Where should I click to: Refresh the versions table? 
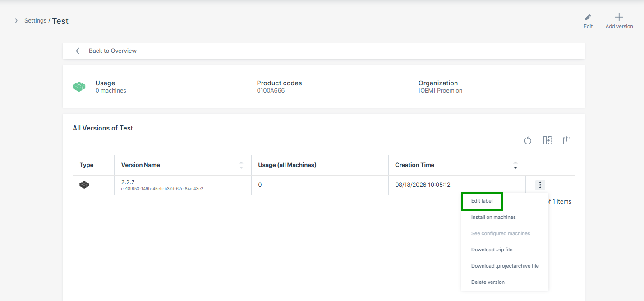click(x=528, y=141)
